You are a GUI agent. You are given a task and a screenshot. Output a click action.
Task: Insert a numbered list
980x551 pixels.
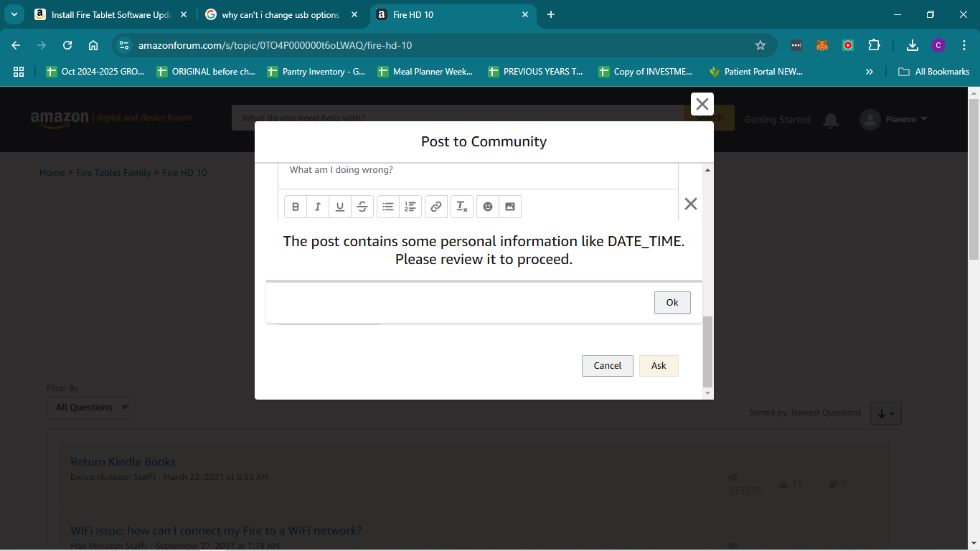410,207
